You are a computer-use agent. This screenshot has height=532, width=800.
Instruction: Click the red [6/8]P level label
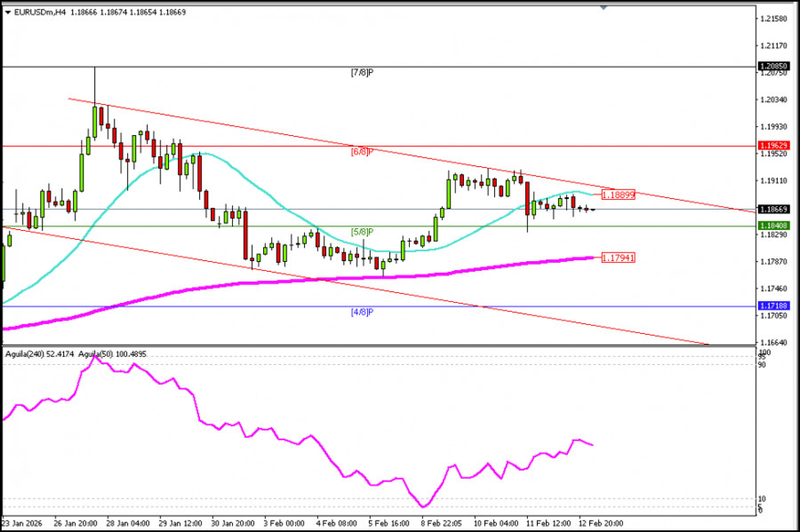coord(363,152)
